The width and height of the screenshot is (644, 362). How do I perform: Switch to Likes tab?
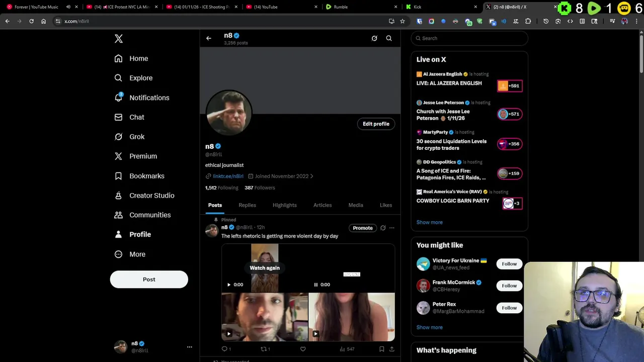point(386,205)
